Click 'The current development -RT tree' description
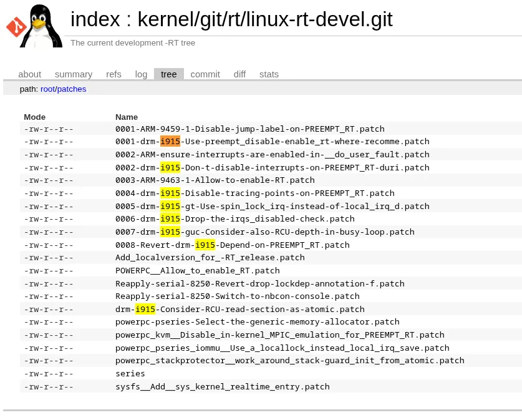The height and width of the screenshot is (420, 522). click(133, 43)
